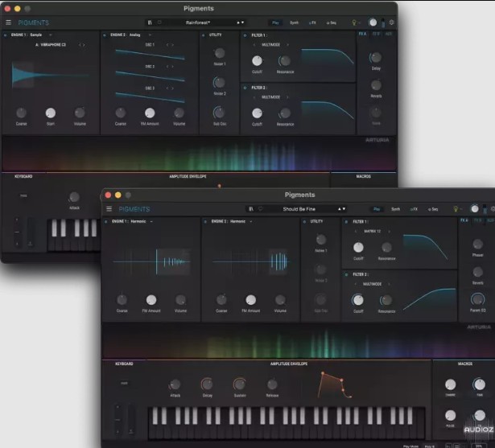Click Sustain knob in amplitude envelope
The width and height of the screenshot is (495, 448).
240,384
